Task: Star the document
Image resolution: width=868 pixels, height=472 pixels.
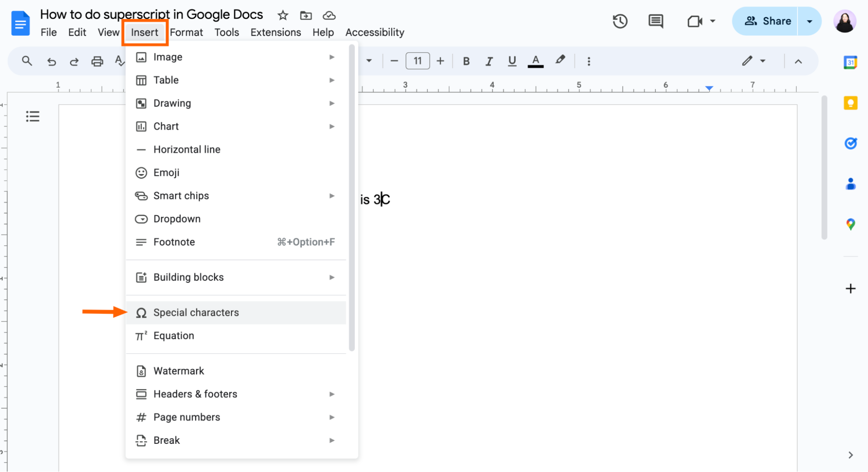Action: click(283, 15)
